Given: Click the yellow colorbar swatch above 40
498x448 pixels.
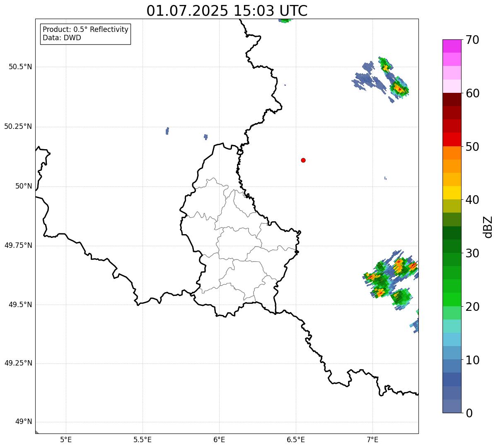Looking at the screenshot, I should pos(452,193).
